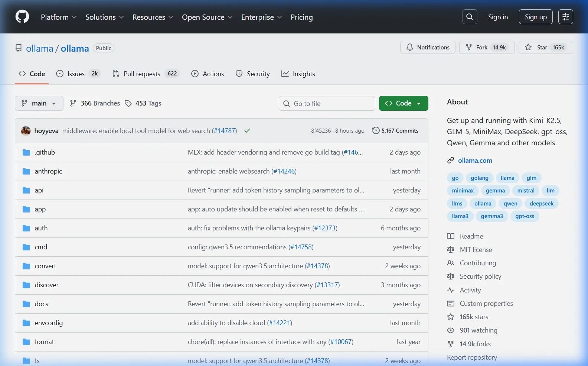Expand the Open Source menu
The height and width of the screenshot is (366, 588).
(x=207, y=17)
